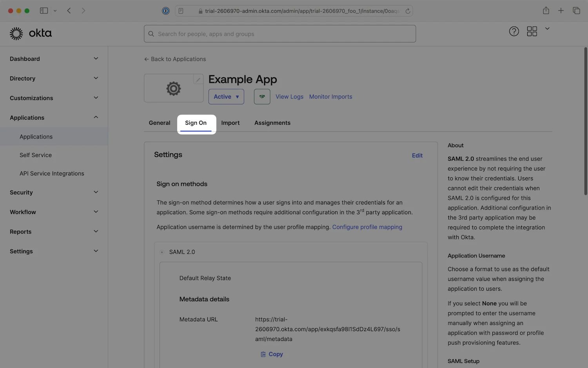This screenshot has width=588, height=368.
Task: Go forward with browser forward arrow
Action: 83,11
